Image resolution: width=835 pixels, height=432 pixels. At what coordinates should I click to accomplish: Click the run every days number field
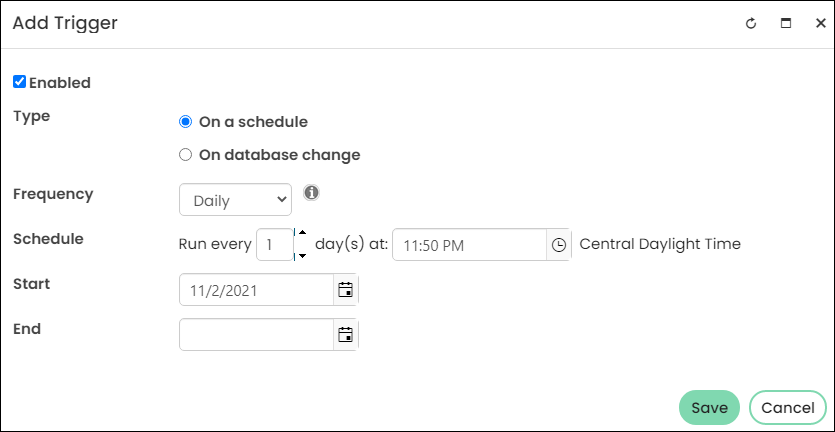pos(275,244)
